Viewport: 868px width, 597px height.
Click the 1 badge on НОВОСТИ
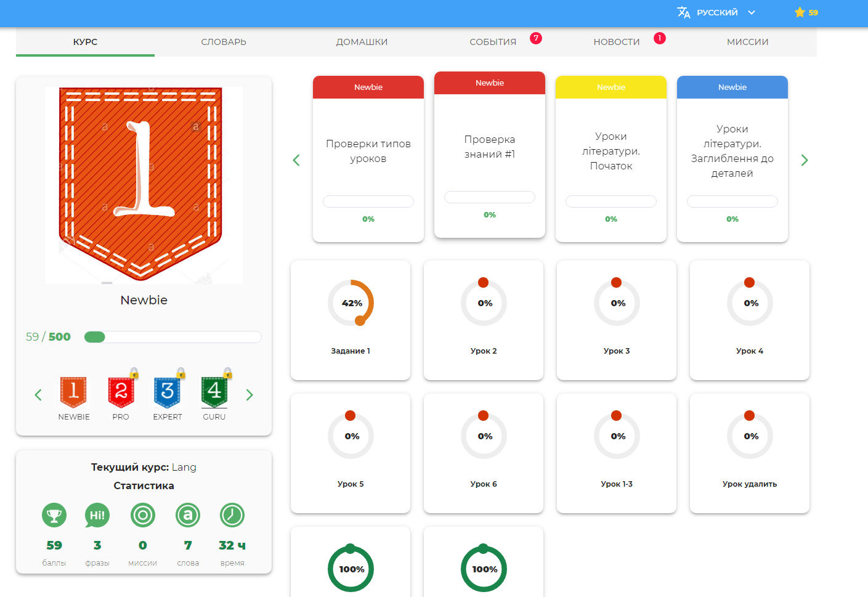coord(660,38)
